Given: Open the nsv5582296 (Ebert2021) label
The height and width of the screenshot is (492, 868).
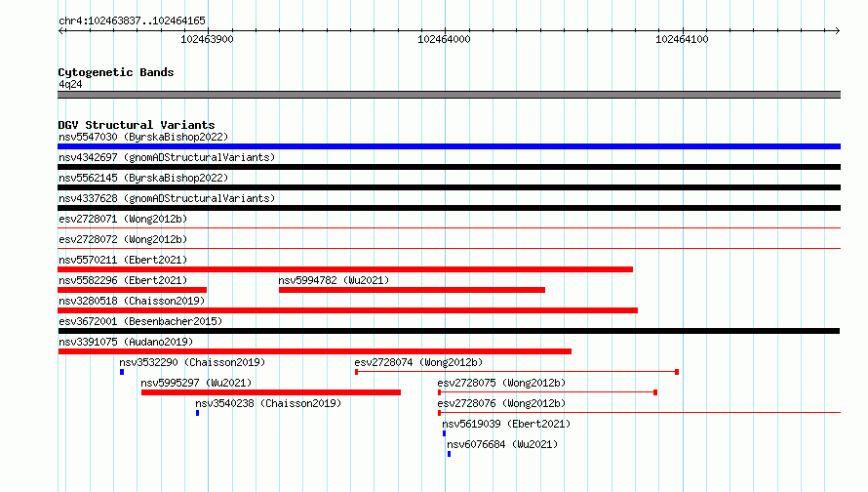Looking at the screenshot, I should [123, 280].
